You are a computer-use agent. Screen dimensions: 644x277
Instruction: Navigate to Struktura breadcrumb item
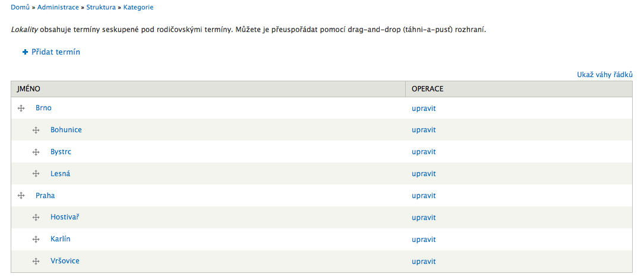[101, 7]
